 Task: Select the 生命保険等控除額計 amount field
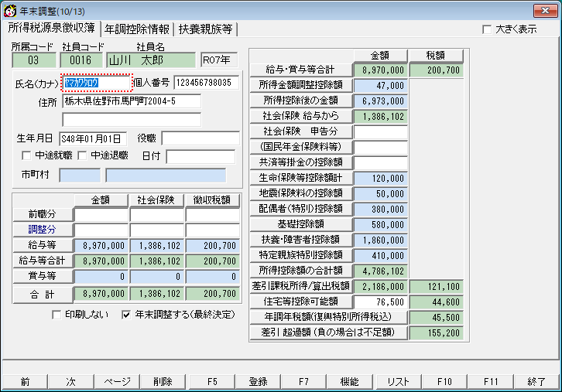380,178
